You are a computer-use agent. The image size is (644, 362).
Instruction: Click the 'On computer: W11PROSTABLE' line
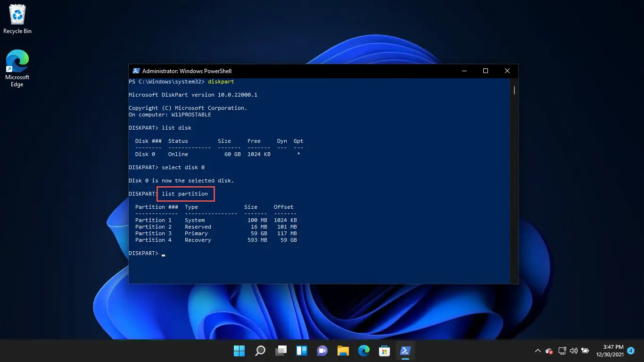[x=170, y=115]
